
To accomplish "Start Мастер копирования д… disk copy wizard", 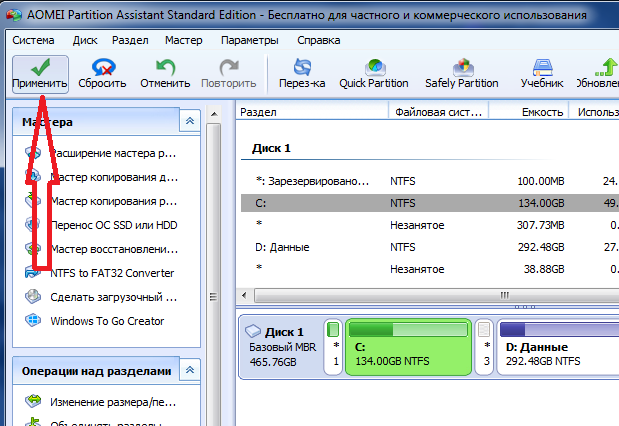I will 114,177.
